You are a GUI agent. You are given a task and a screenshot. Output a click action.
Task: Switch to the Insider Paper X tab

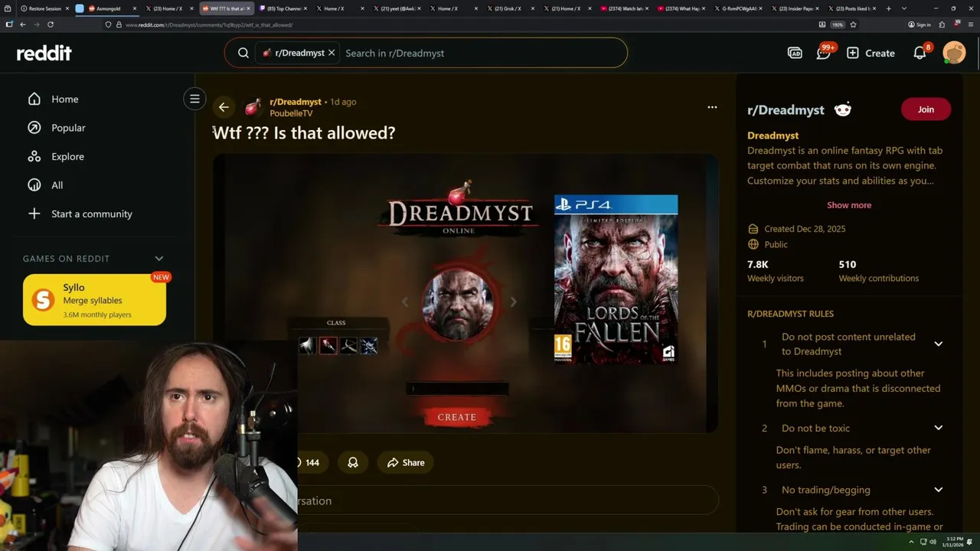click(x=793, y=8)
